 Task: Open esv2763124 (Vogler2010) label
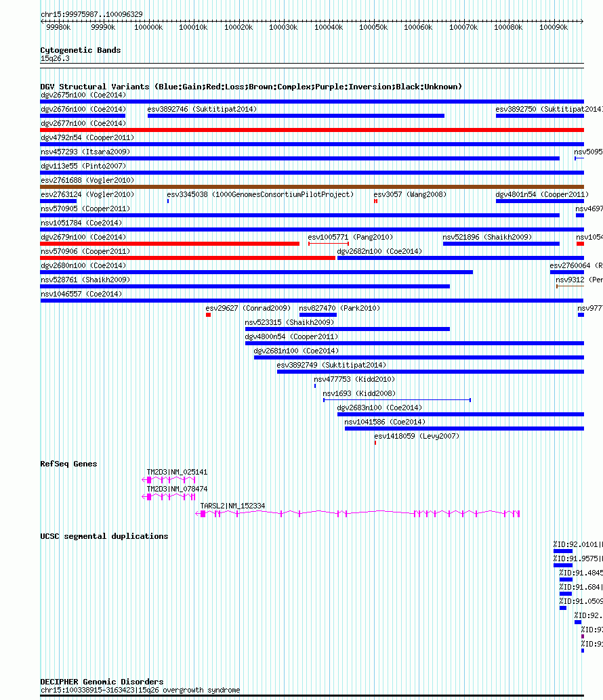tap(87, 195)
